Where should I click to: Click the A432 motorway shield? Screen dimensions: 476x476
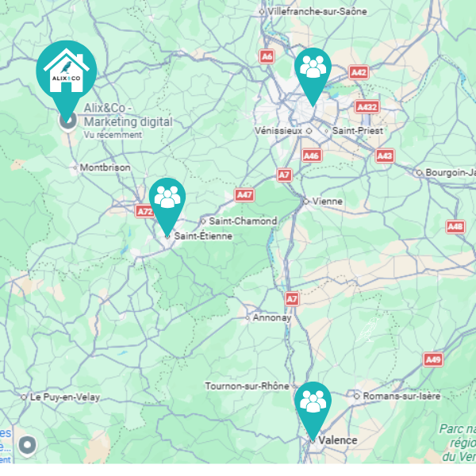click(x=367, y=107)
